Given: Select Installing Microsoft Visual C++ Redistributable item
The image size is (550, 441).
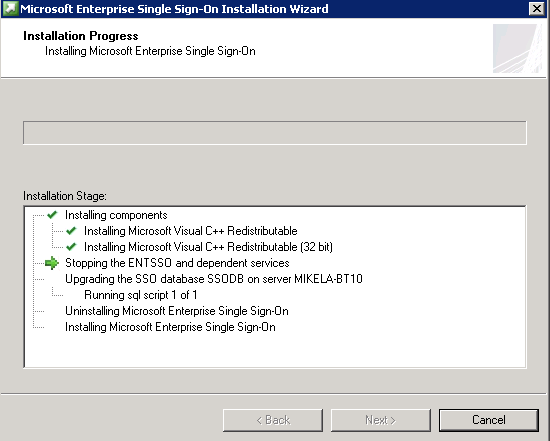Looking at the screenshot, I should (x=190, y=231).
